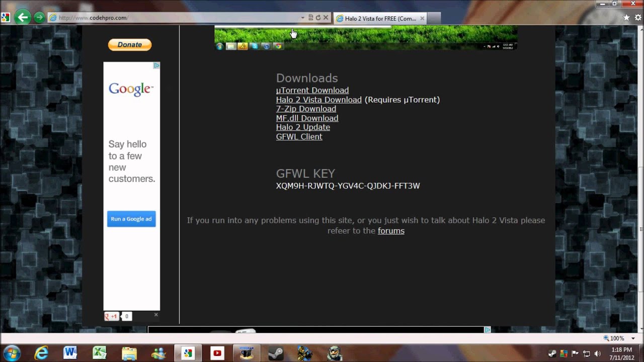Screen dimensions: 644x362
Task: Open the Halo 2 helmet taskbar icon
Action: pos(335,353)
